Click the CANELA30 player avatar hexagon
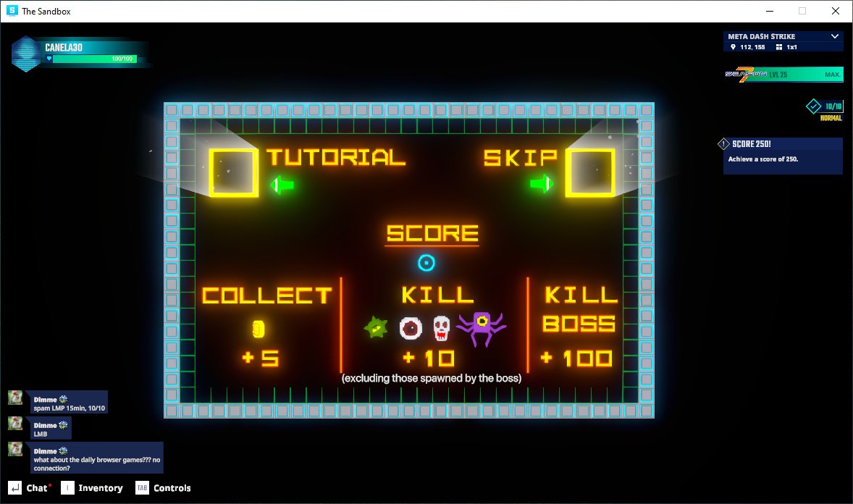Screen dimensions: 853x504 (x=26, y=54)
